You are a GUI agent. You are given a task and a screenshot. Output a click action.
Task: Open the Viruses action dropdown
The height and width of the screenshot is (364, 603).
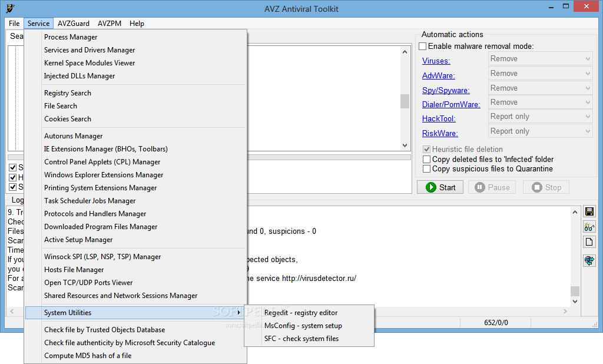point(541,59)
